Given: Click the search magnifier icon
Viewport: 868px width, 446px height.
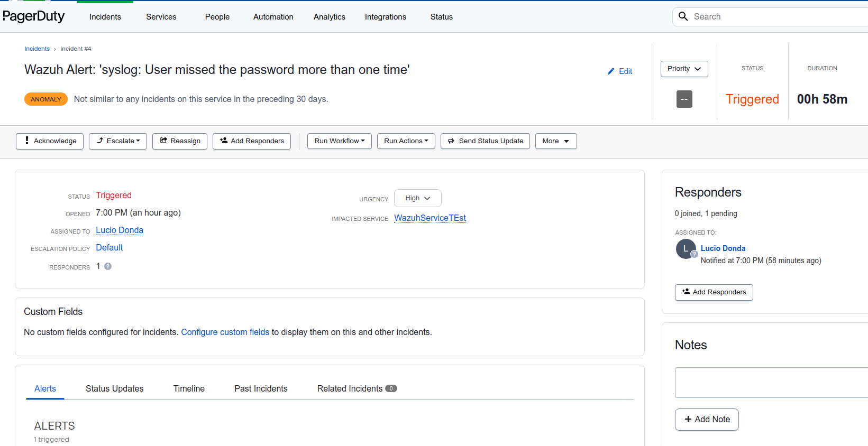Looking at the screenshot, I should [x=683, y=16].
